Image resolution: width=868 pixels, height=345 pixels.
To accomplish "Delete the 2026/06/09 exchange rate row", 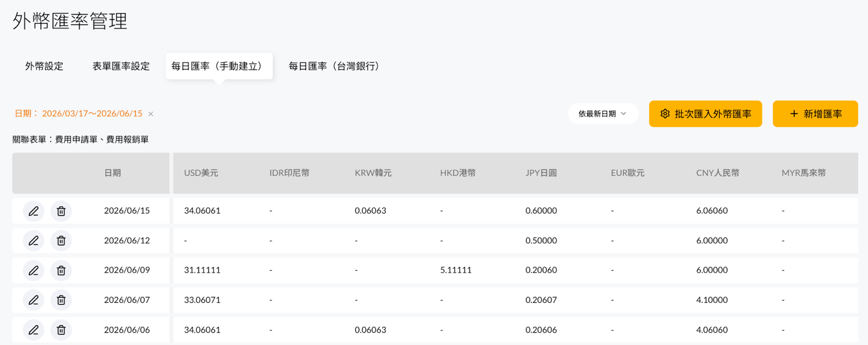I will [61, 270].
